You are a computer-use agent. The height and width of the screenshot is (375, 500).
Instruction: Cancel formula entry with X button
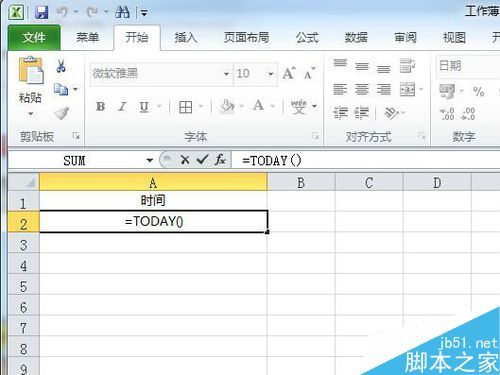tap(185, 160)
